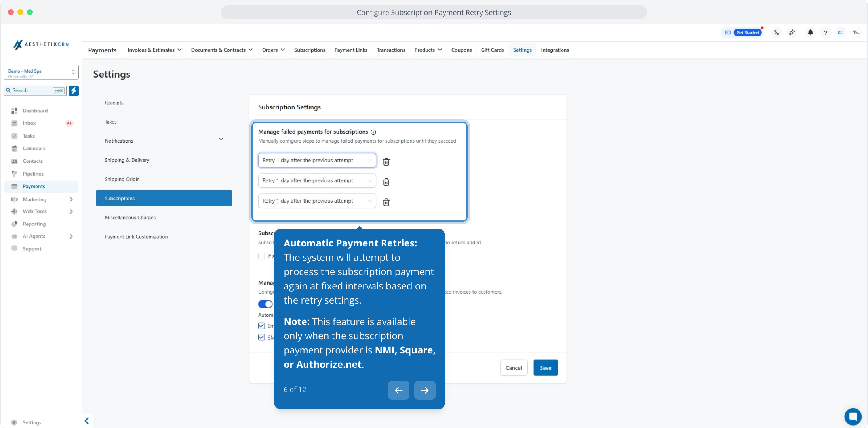
Task: Switch to the Transactions tab
Action: [x=390, y=50]
